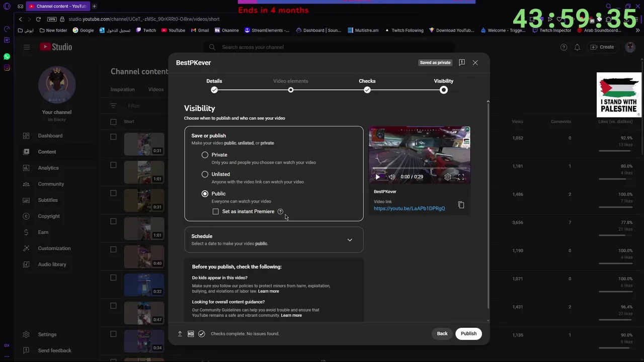
Task: Tick checkbox for the first 0:31 short
Action: 113,137
